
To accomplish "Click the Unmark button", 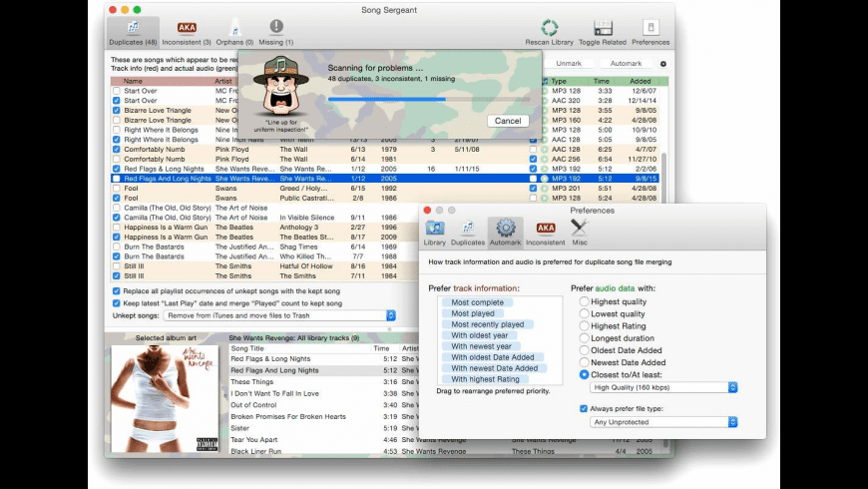I will (x=569, y=64).
